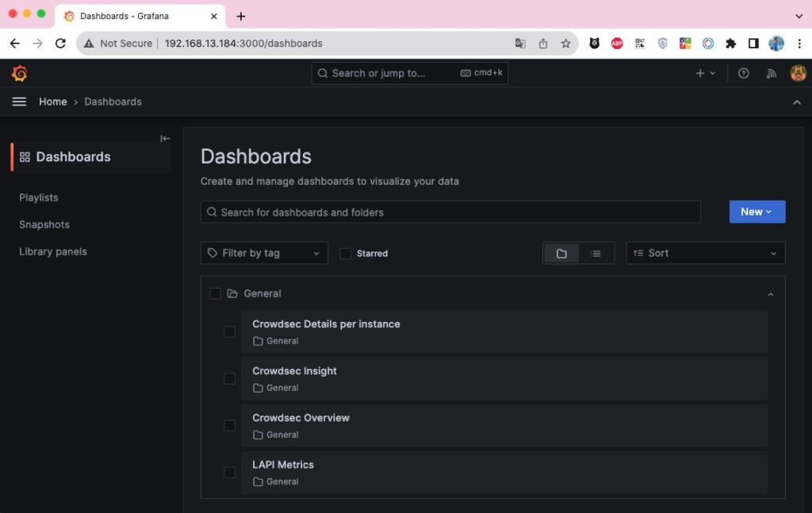Open the Crowdsec Details per instance dashboard

(504, 331)
